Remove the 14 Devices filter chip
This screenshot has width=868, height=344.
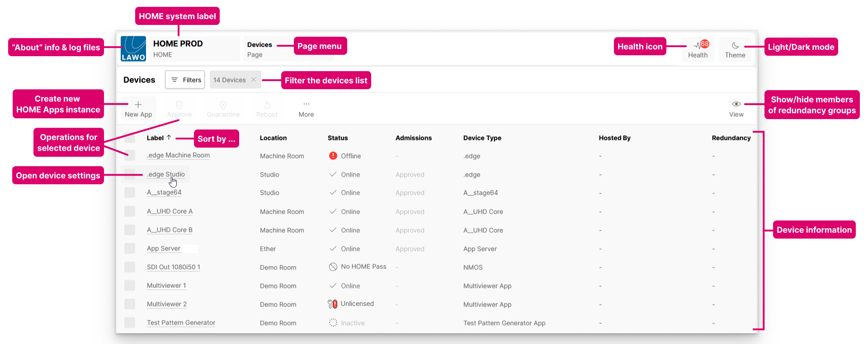pyautogui.click(x=254, y=80)
